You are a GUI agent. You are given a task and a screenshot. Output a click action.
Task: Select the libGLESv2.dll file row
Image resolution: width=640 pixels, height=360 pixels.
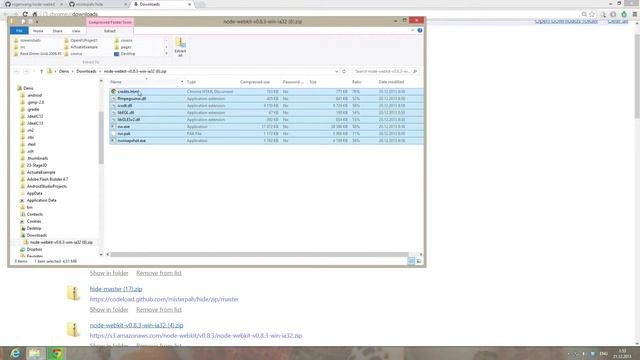(266, 120)
